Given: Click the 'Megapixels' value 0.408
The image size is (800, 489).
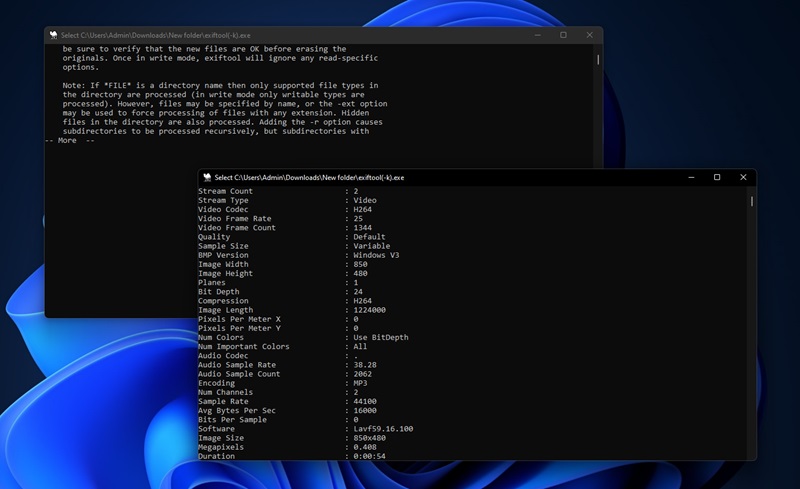Looking at the screenshot, I should 365,447.
